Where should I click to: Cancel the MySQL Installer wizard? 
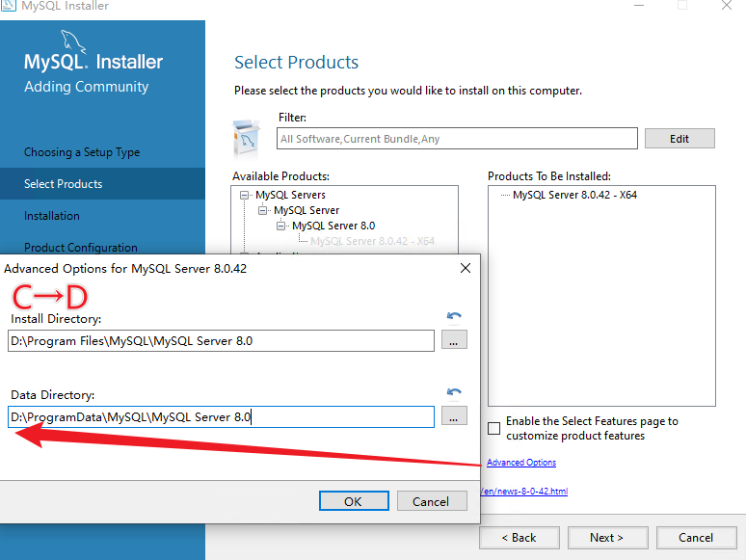(696, 538)
